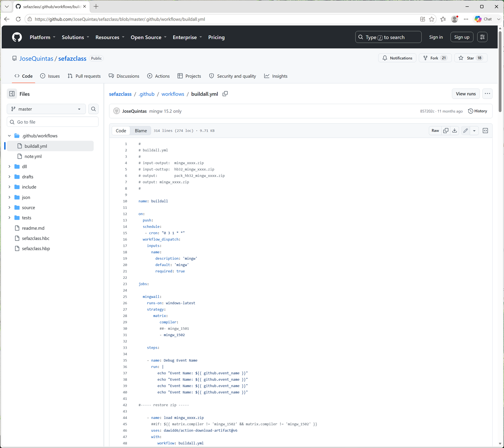This screenshot has width=504, height=448.
Task: Expand the source folder
Action: coord(9,207)
